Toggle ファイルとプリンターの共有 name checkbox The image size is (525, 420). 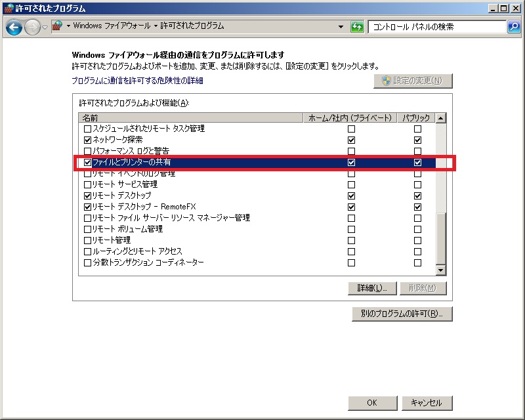click(87, 163)
